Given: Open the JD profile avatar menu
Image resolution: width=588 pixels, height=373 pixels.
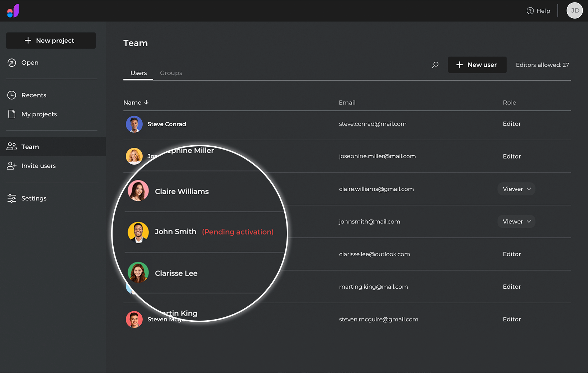Looking at the screenshot, I should [x=575, y=10].
